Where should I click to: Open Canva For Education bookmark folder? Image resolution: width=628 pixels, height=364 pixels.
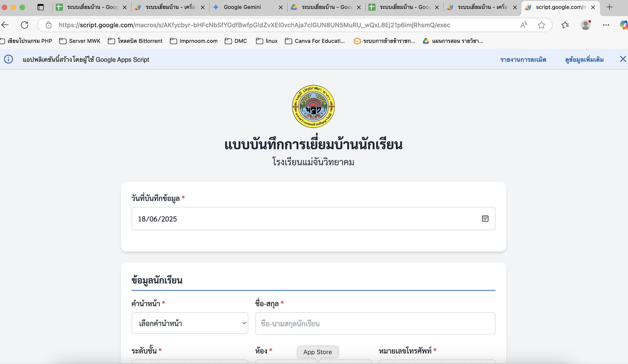[315, 41]
